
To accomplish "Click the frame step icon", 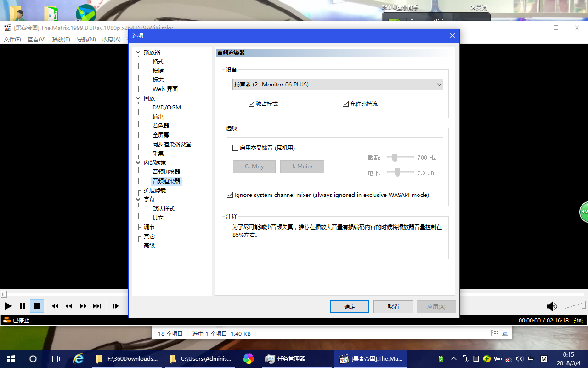I will point(115,306).
